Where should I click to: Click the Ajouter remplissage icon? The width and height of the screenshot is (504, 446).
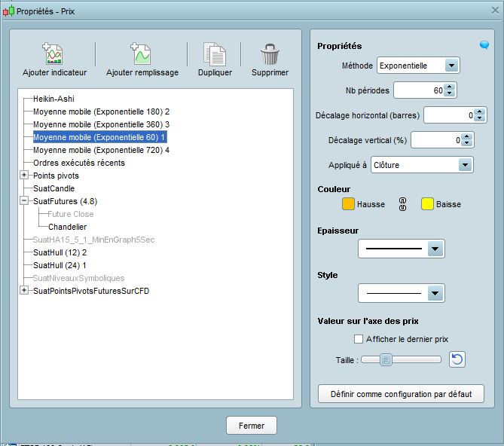pyautogui.click(x=141, y=54)
